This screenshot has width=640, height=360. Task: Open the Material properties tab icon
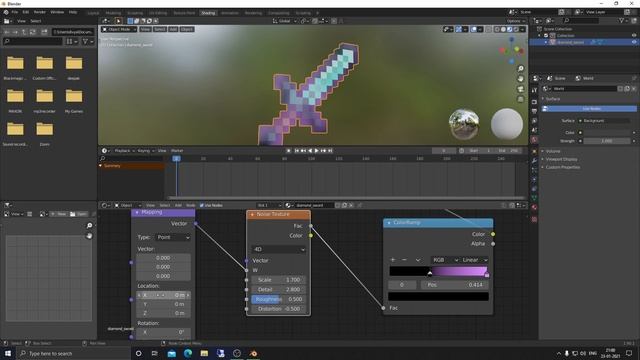point(534,207)
